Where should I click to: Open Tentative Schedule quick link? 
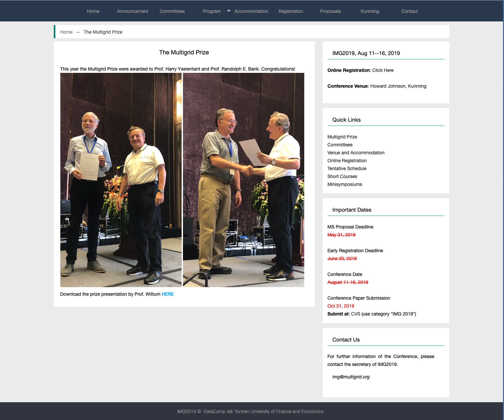[347, 168]
